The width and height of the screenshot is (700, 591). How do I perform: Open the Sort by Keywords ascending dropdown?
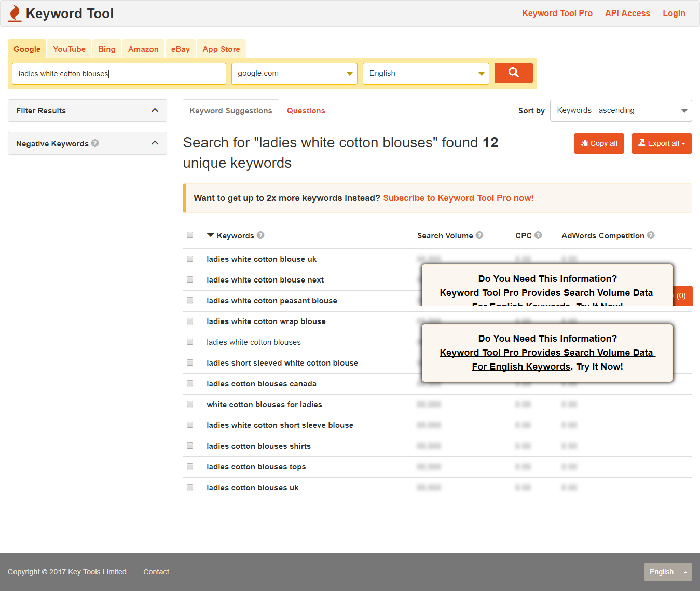pos(621,111)
